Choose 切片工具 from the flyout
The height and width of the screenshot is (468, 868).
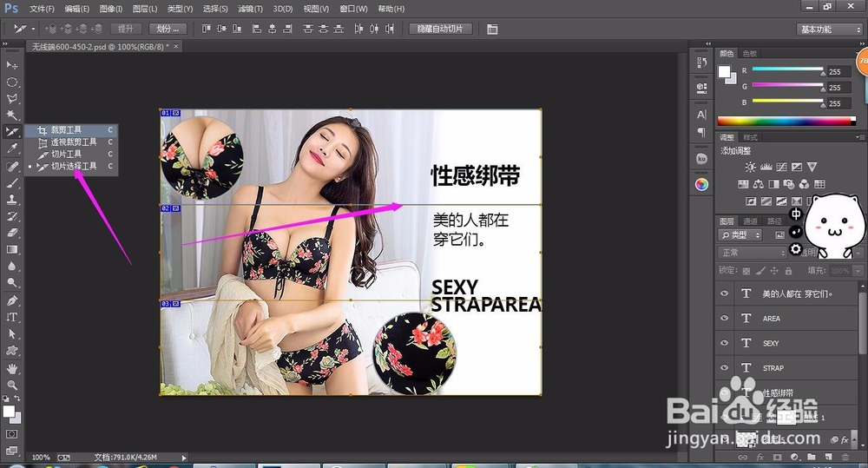[x=70, y=155]
